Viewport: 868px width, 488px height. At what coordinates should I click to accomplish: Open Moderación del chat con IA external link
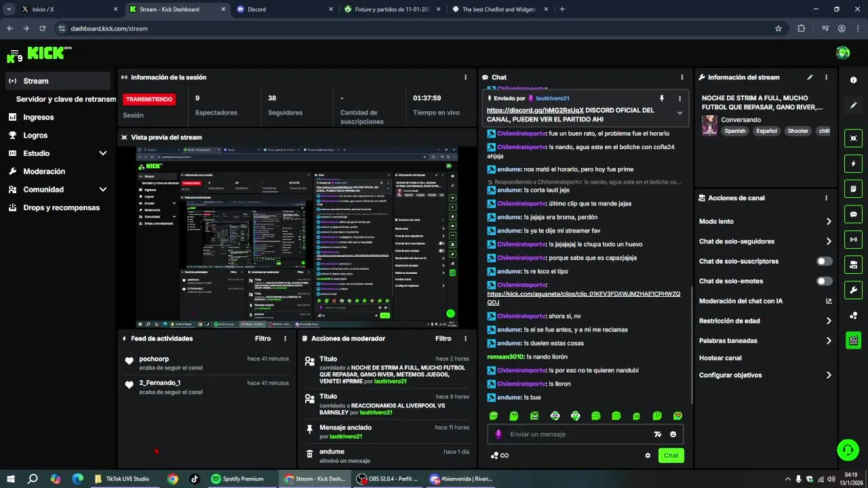(829, 301)
